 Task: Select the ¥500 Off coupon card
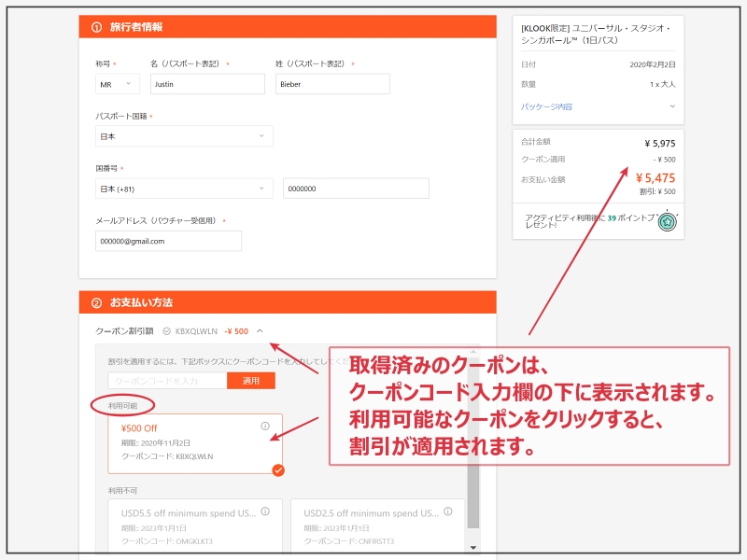pos(195,444)
